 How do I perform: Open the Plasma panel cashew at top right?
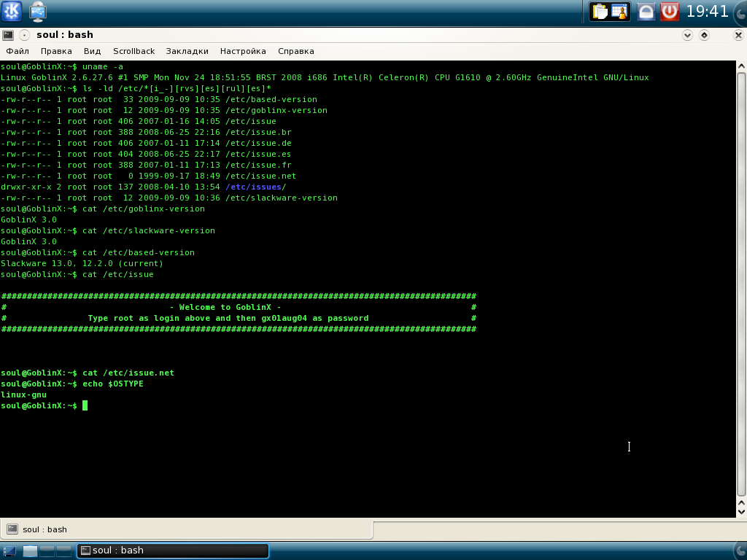(x=741, y=13)
